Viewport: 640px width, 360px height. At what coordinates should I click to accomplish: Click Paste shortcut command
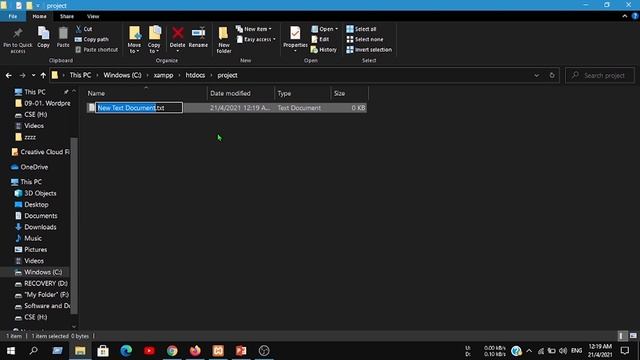coord(97,49)
